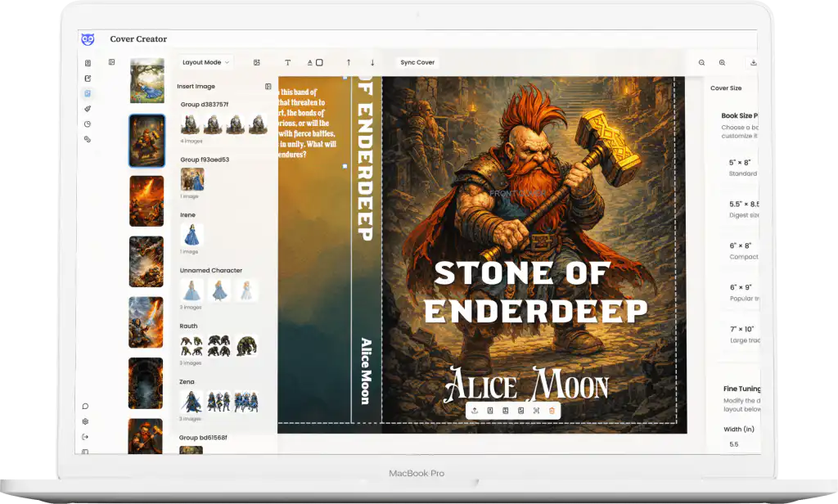Delete selected element with orange trash icon

click(x=552, y=411)
